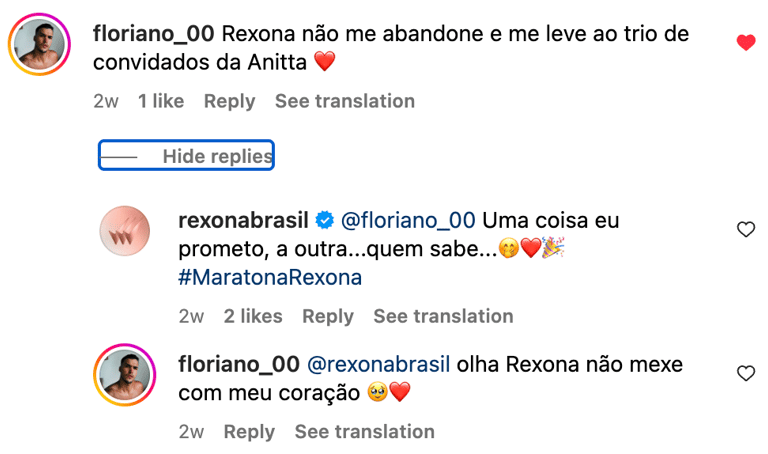The height and width of the screenshot is (454, 768).
Task: Open the #MaratonaRexona hashtag
Action: [270, 277]
